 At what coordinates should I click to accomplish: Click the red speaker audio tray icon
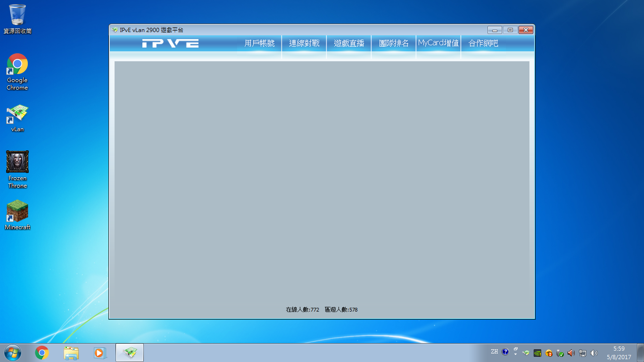coord(571,353)
